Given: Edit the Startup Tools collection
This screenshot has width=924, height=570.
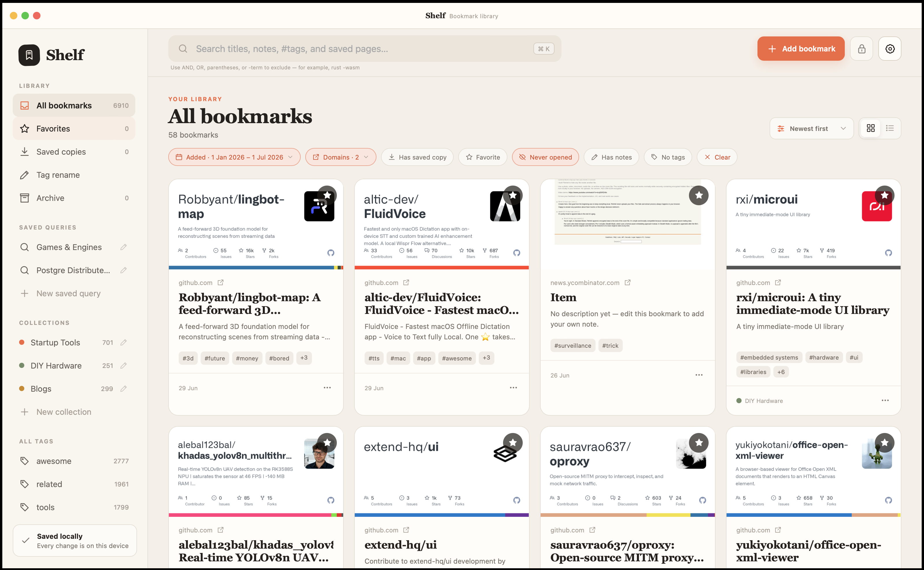Looking at the screenshot, I should coord(123,342).
